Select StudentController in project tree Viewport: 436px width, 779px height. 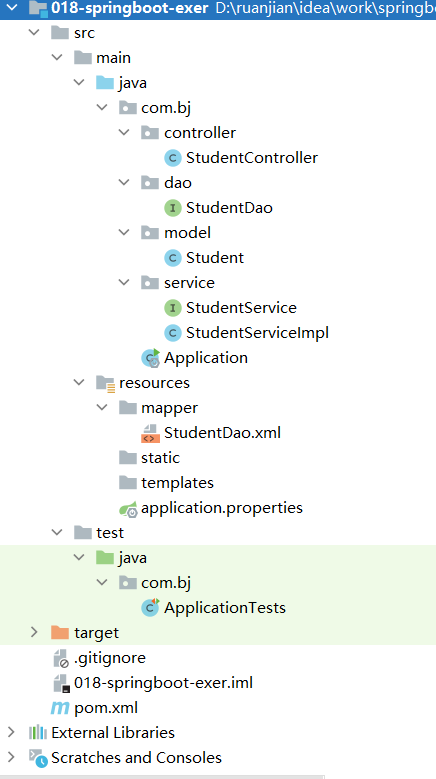click(252, 158)
